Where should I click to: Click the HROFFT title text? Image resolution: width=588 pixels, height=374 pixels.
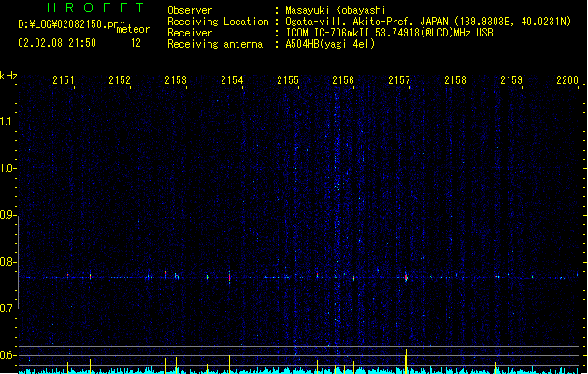point(95,7)
